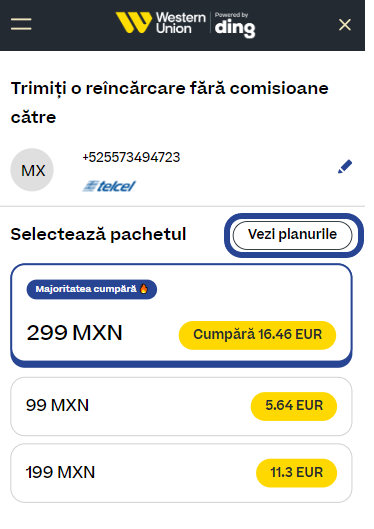
Task: Select the 11.3 EUR price button
Action: [x=296, y=473]
